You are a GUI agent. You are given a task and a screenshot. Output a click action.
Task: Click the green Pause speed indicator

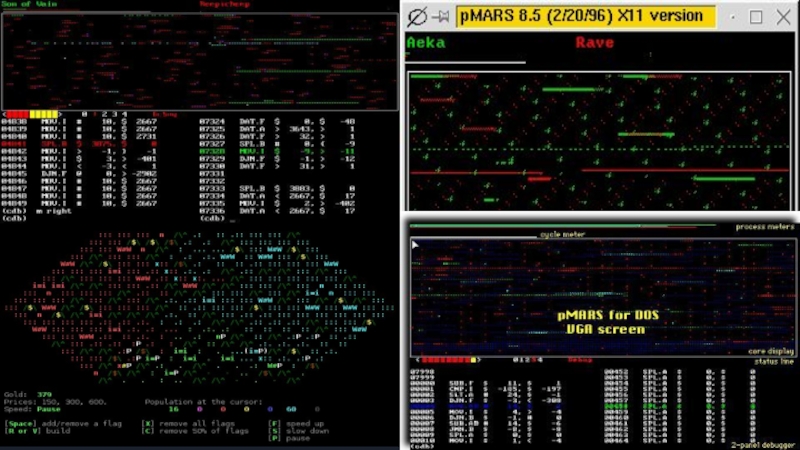(48, 409)
